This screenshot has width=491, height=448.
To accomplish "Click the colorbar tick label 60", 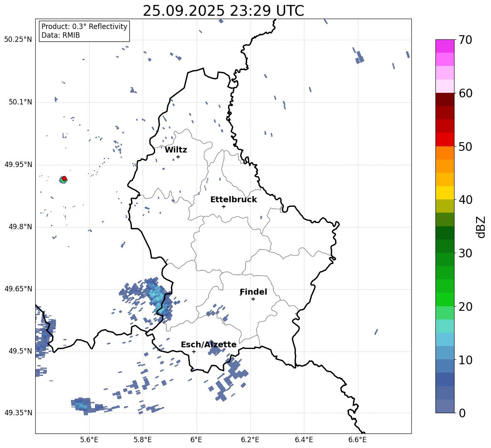I will coord(465,93).
